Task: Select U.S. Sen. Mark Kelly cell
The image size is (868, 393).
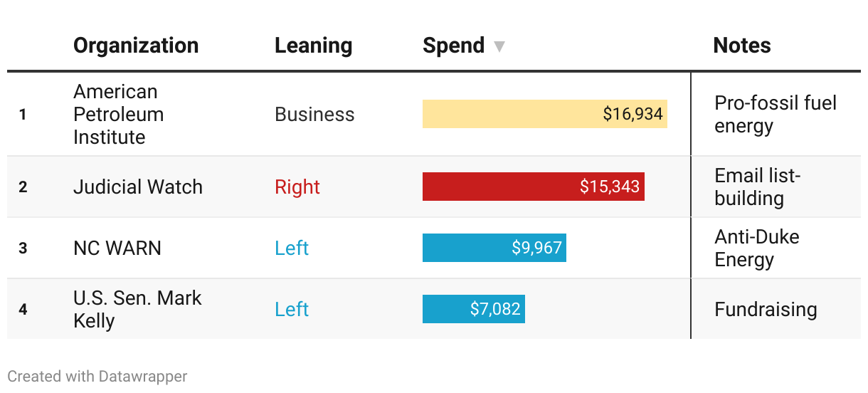Action: click(138, 309)
